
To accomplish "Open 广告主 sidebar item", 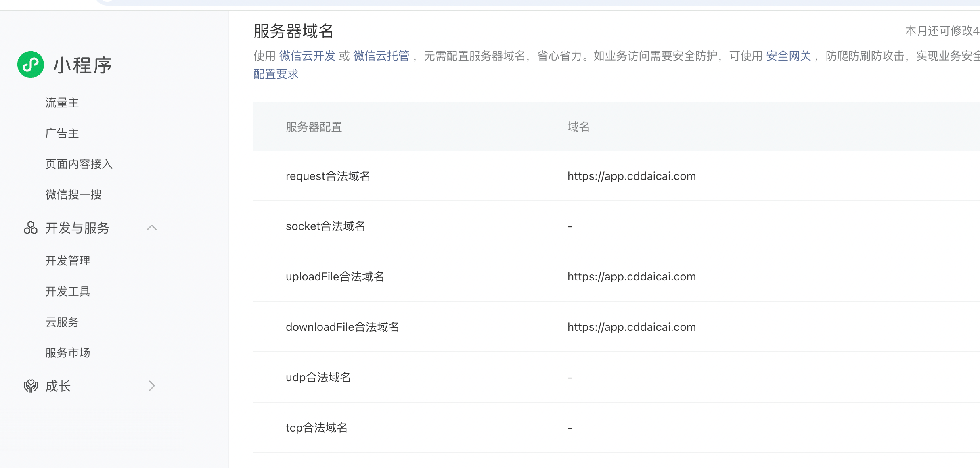I will coord(62,134).
